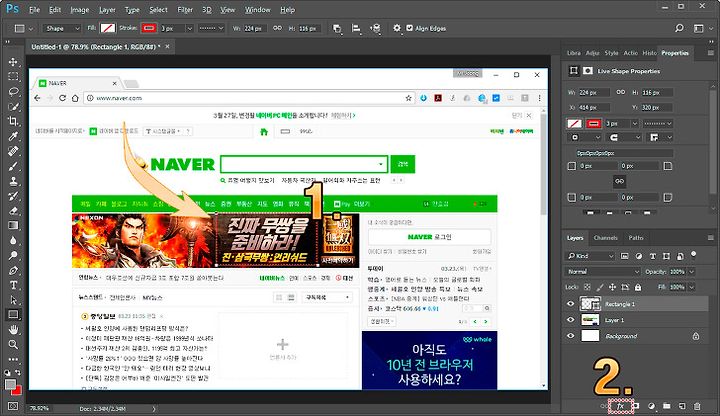The height and width of the screenshot is (416, 720).
Task: Switch to the Channels tab
Action: pos(605,238)
